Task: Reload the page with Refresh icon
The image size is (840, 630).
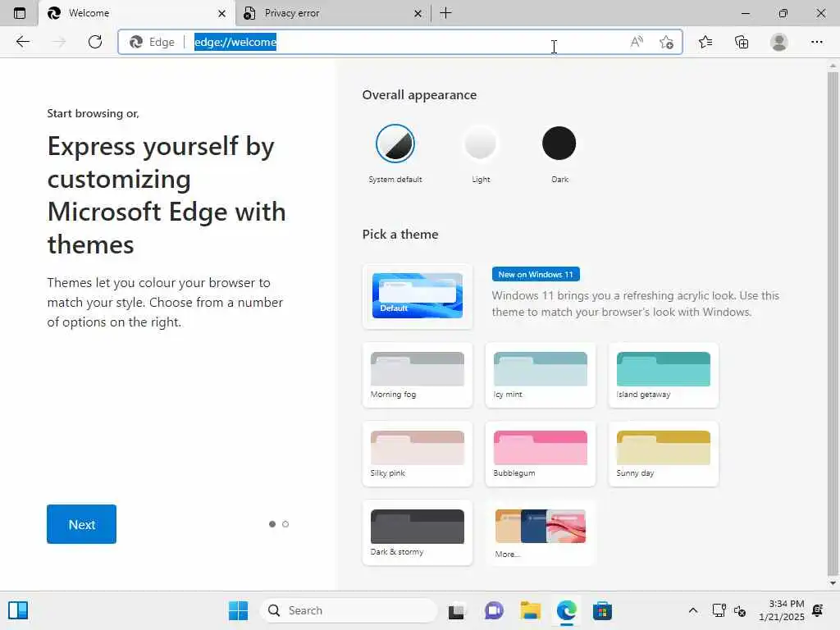Action: [x=95, y=42]
